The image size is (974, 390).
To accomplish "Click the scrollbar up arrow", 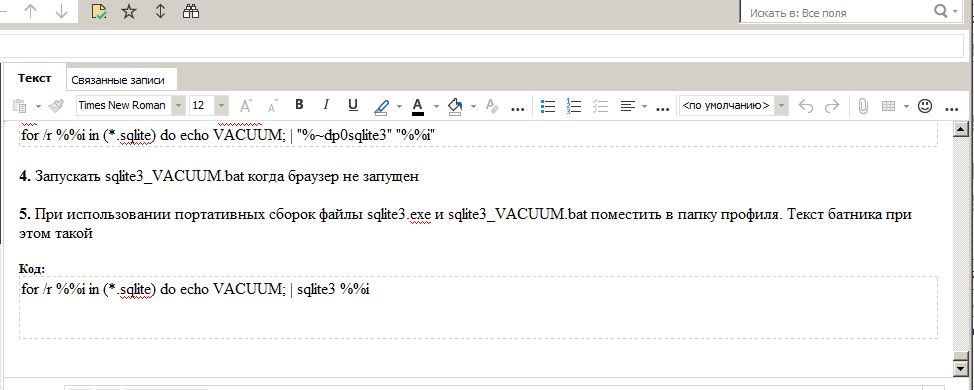I will point(961,129).
